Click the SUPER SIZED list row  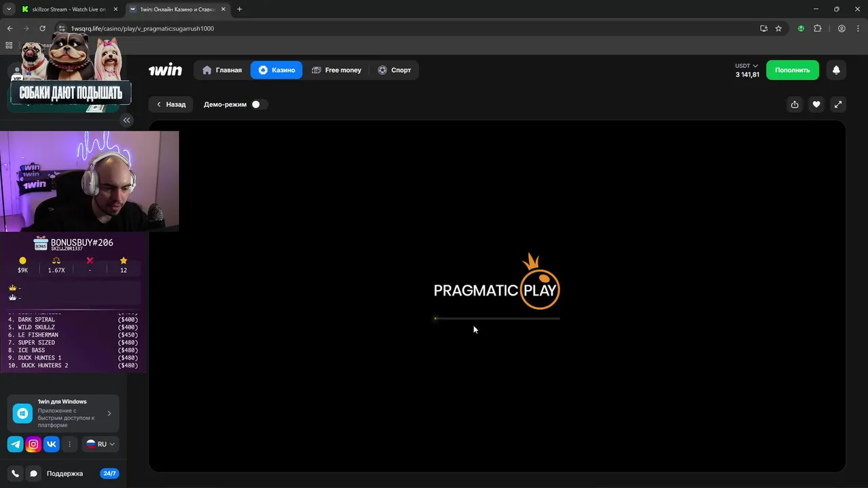click(x=73, y=343)
